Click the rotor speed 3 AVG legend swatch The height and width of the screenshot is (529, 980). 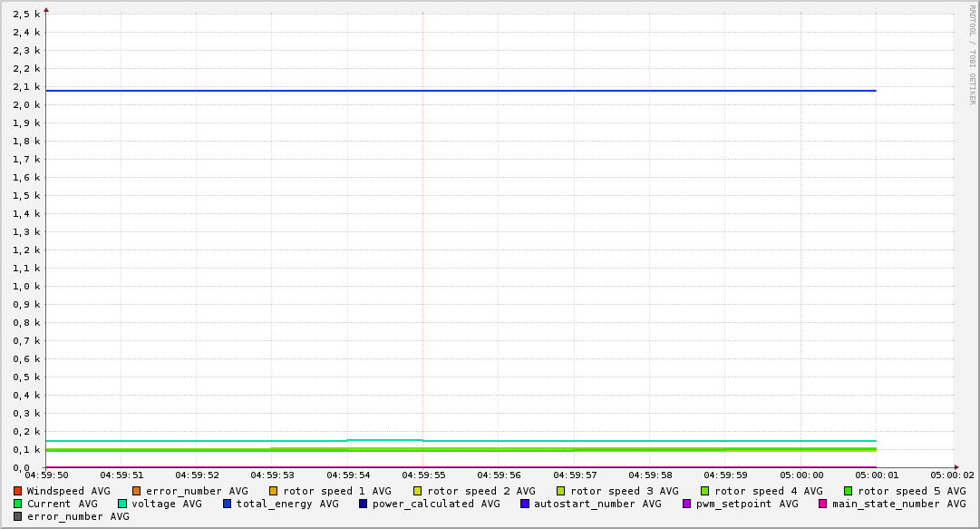561,491
